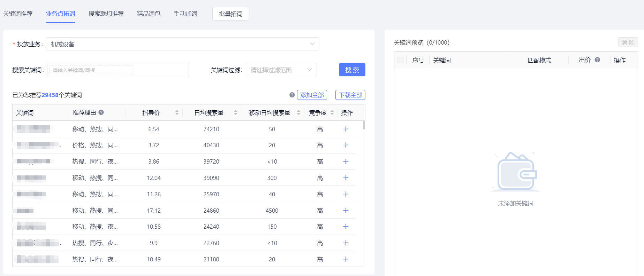Viewport: 644px width, 276px height.
Task: Add the keyword with 40430 daily searches
Action: coord(346,145)
